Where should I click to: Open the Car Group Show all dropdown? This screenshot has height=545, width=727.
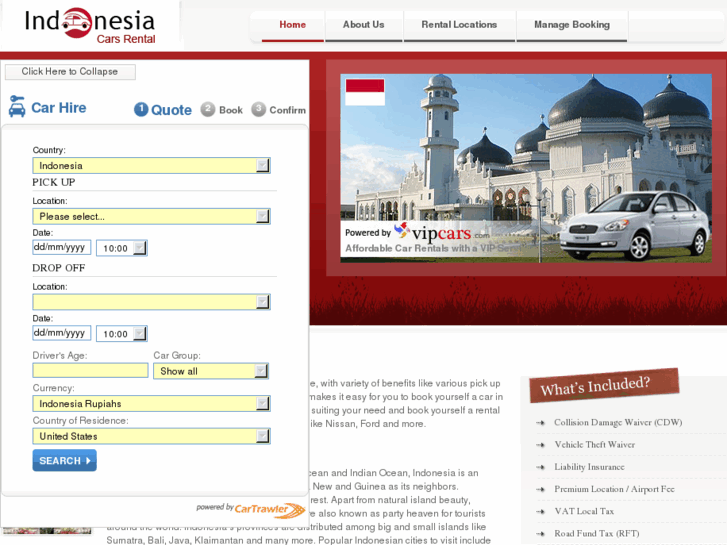pos(211,371)
